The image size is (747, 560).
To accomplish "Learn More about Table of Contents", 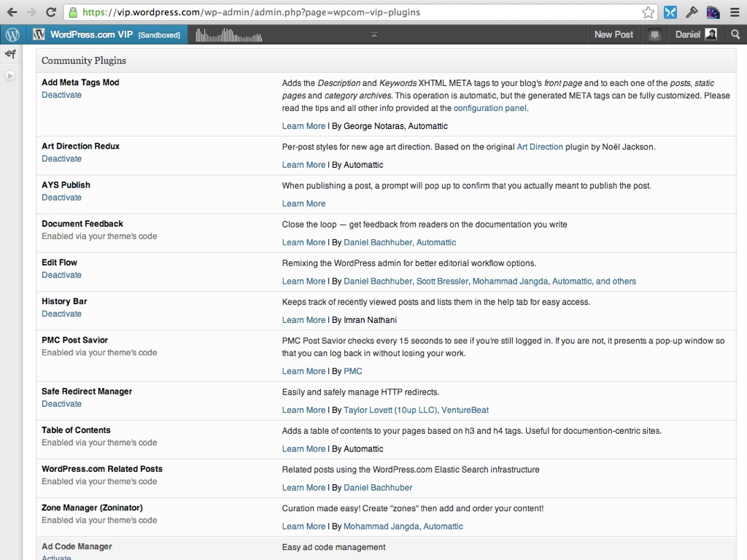I will 303,448.
